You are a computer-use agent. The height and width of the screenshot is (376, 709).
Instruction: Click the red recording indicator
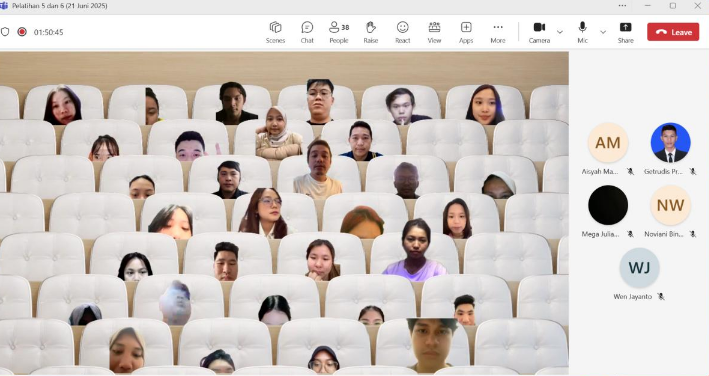pos(22,32)
